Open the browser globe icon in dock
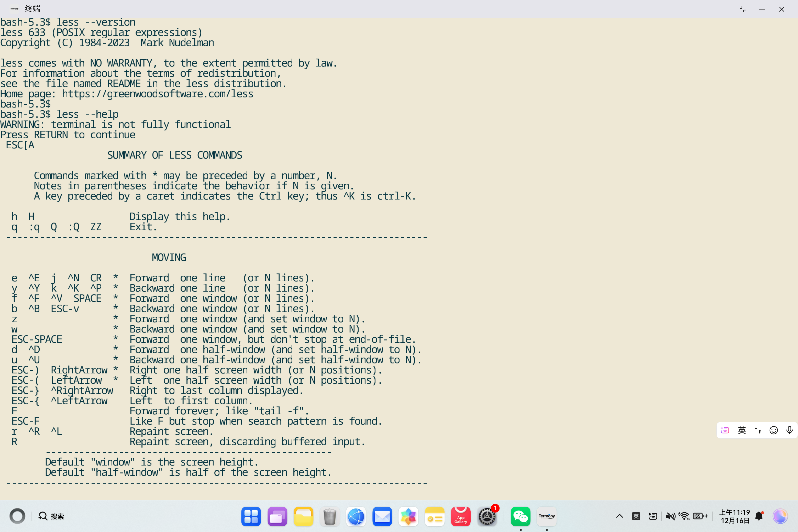The image size is (798, 532). [356, 516]
